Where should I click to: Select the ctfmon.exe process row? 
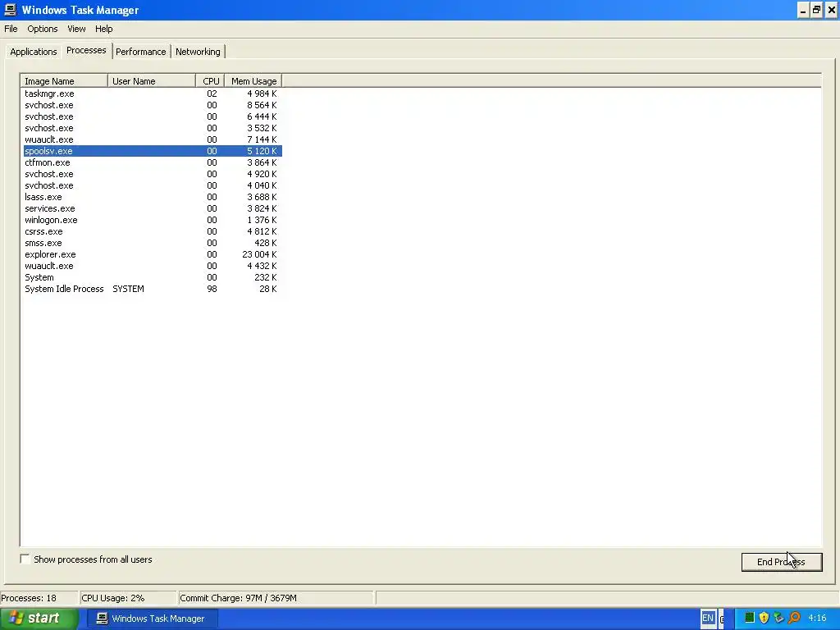coord(153,163)
